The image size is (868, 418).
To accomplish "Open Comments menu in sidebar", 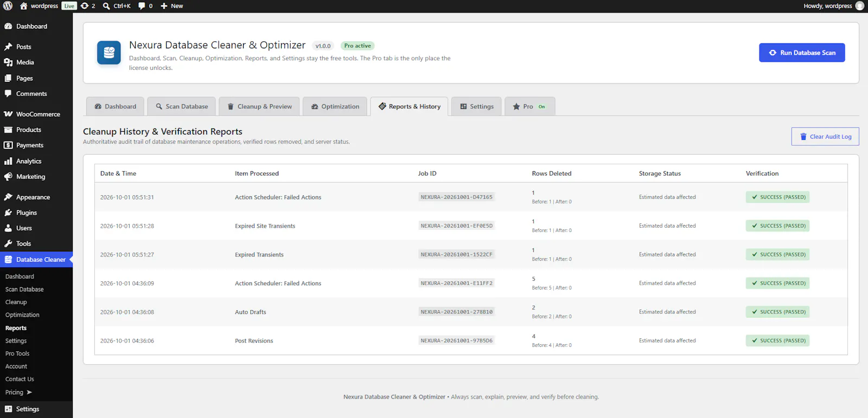I will 36,94.
